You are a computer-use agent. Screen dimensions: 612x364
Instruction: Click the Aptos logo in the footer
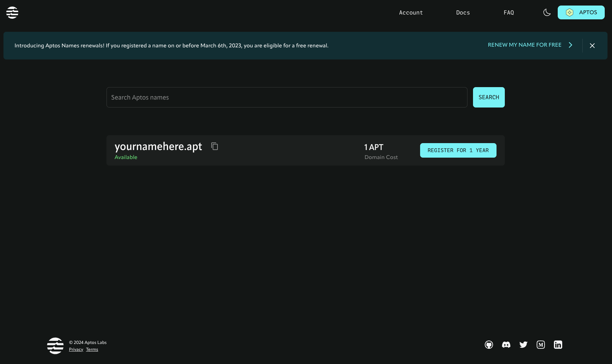click(x=55, y=346)
